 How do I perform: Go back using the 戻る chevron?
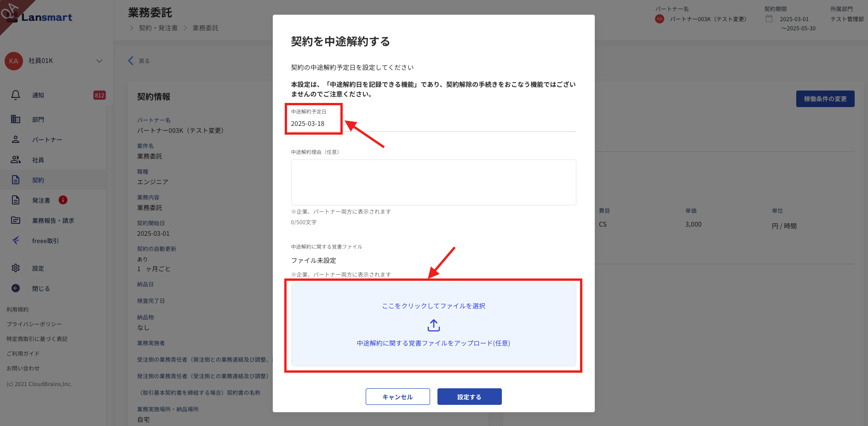tap(131, 61)
